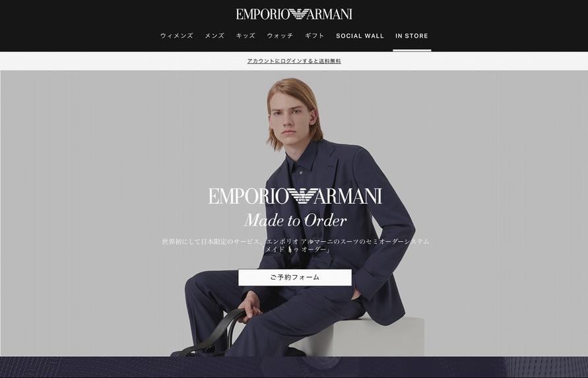Go to the キッズ section
Screen dimensions: 588x378
[x=245, y=36]
